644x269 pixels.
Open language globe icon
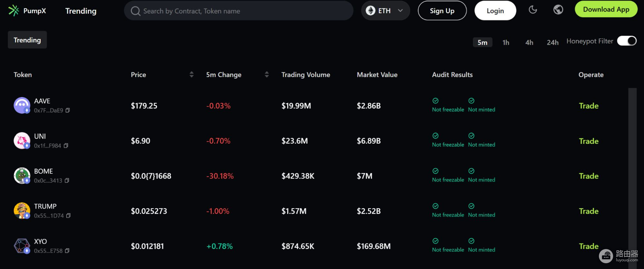point(558,10)
